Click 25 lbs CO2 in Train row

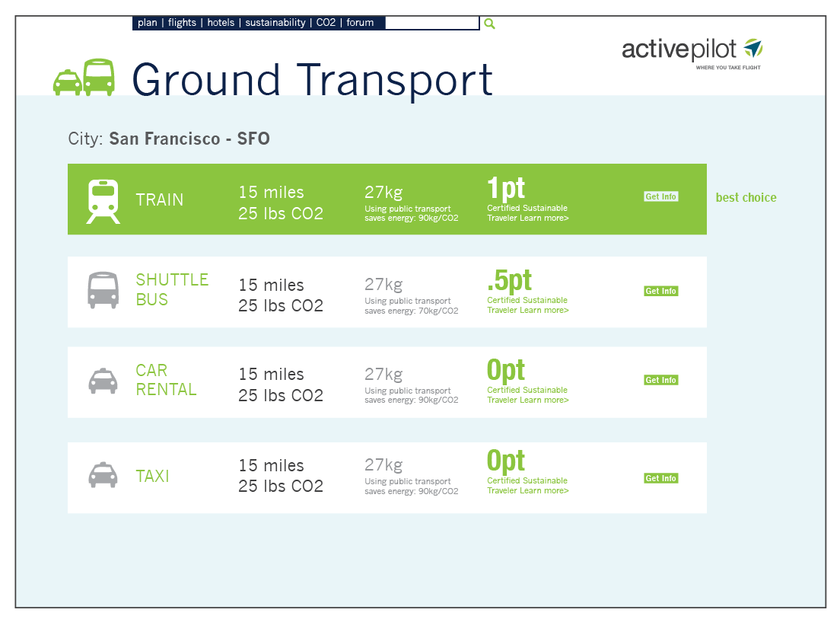[x=281, y=213]
